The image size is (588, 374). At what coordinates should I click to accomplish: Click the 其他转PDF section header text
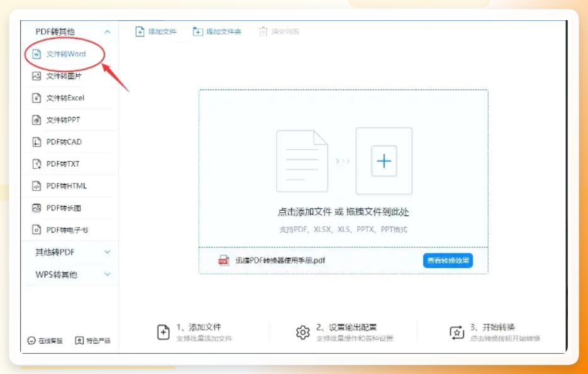[x=55, y=252]
